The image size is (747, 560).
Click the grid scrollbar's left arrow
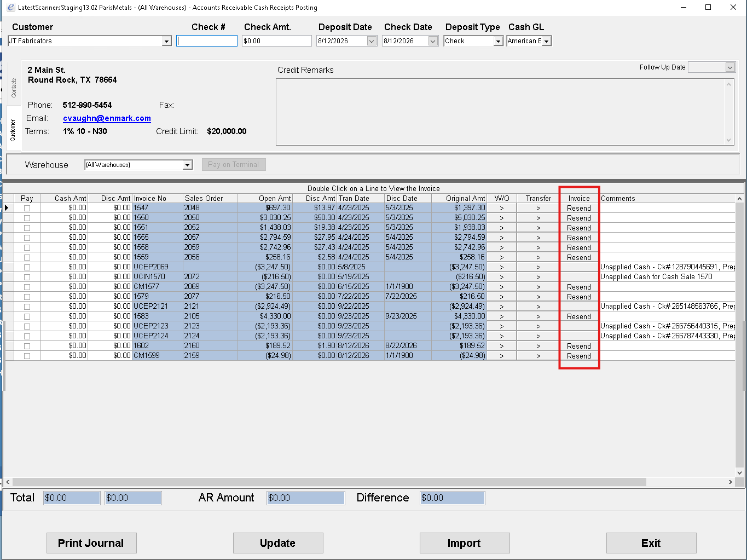(8, 482)
